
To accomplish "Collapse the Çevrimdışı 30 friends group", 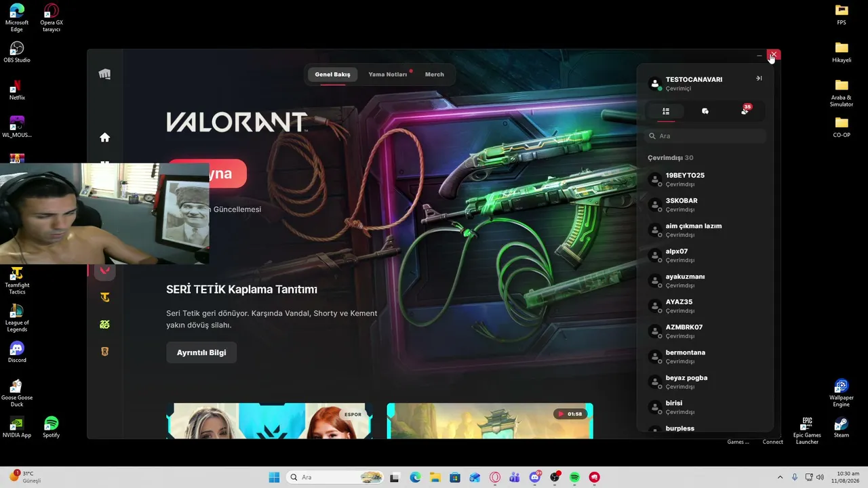I will [671, 158].
